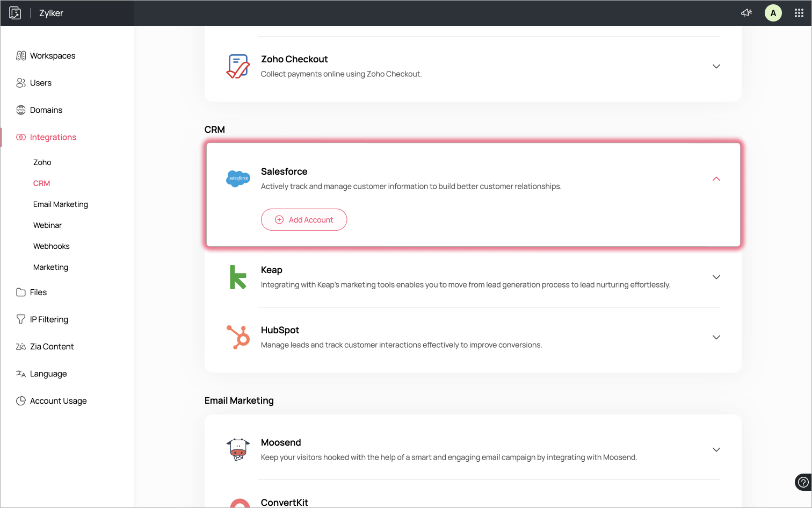Click the Keap green logo
This screenshot has height=508, width=812.
coord(238,277)
